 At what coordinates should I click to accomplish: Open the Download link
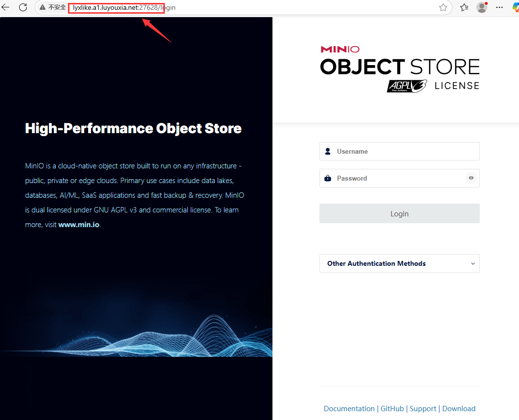459,409
